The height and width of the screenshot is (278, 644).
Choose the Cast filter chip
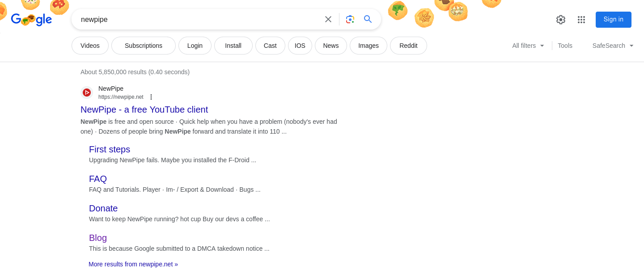coord(270,46)
